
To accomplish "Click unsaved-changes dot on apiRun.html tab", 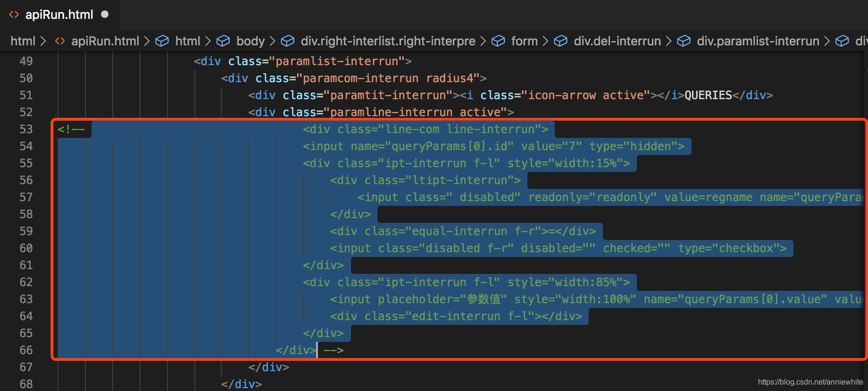I will coord(105,14).
